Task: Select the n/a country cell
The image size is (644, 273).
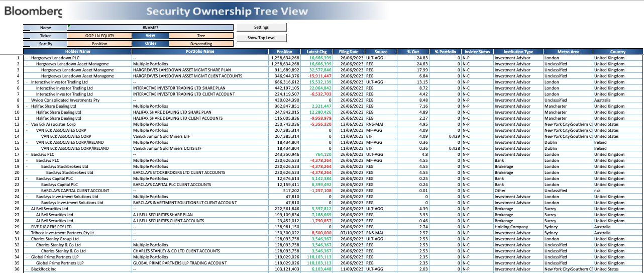Action: tap(618, 191)
